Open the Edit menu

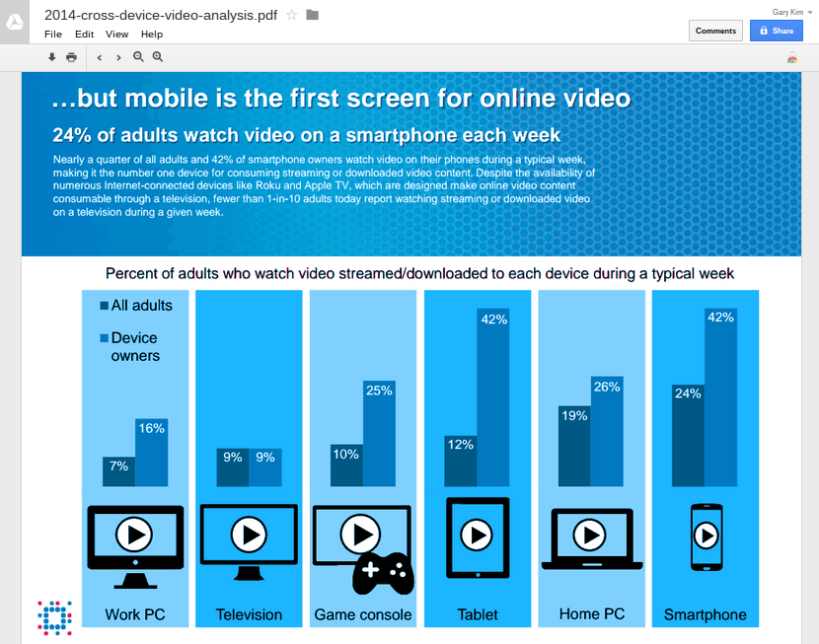[x=84, y=34]
